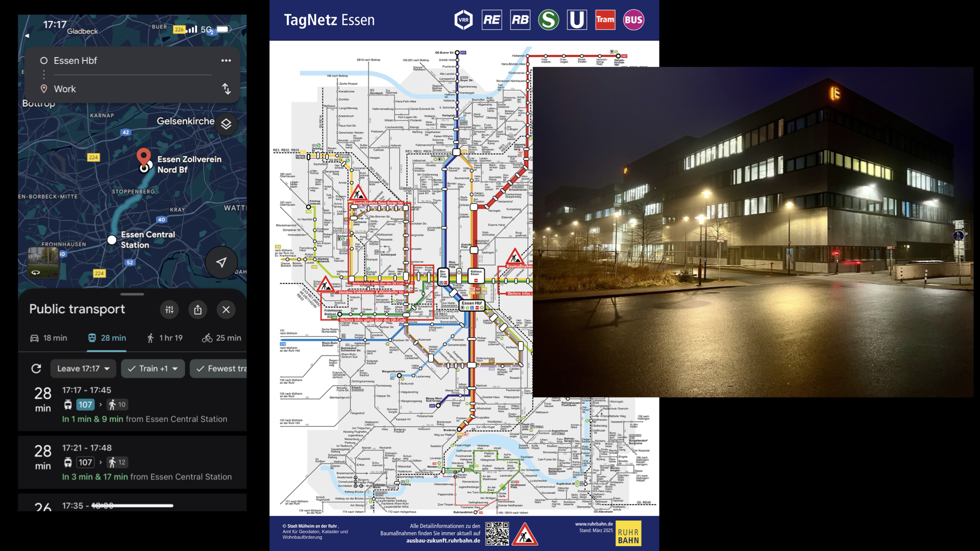Screen dimensions: 980x551
Task: Open route options filter sliders icon
Action: [x=169, y=309]
